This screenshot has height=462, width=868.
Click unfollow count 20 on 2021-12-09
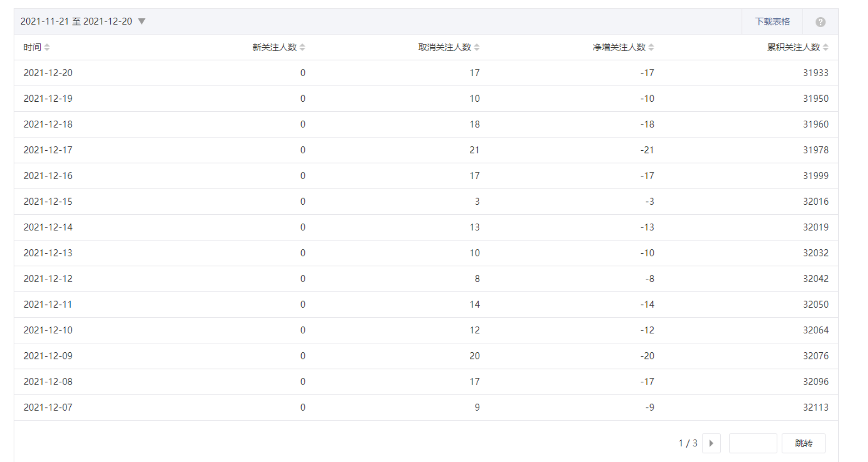474,356
